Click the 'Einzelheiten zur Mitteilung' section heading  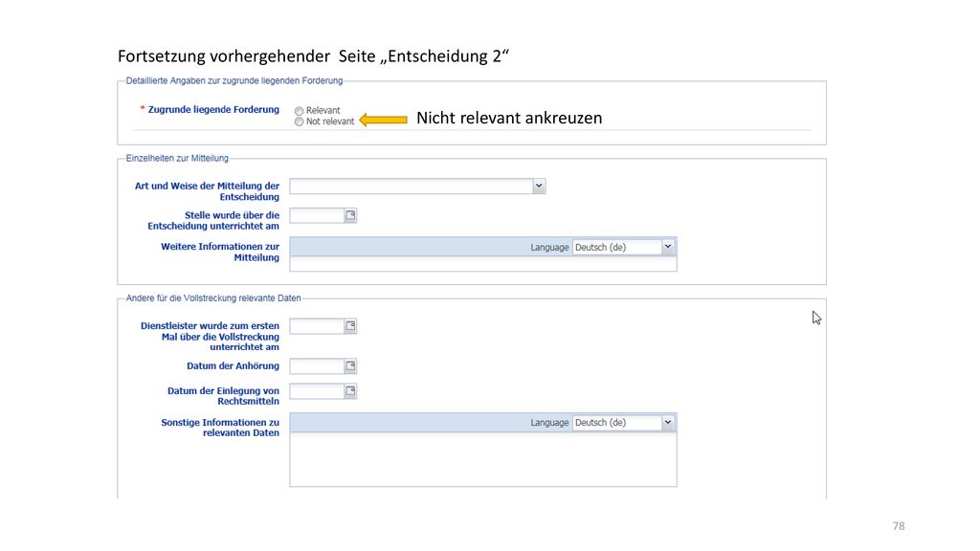click(x=177, y=158)
